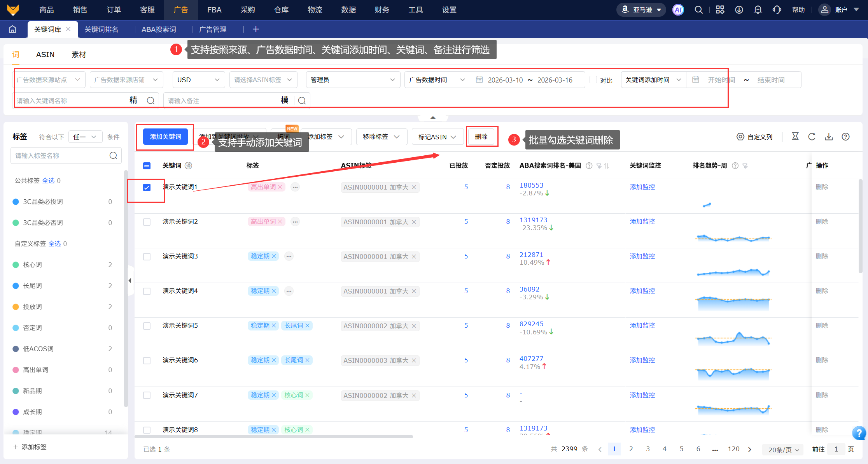Click 添加监控 link for 演示关键词3
This screenshot has width=868, height=464.
(642, 256)
